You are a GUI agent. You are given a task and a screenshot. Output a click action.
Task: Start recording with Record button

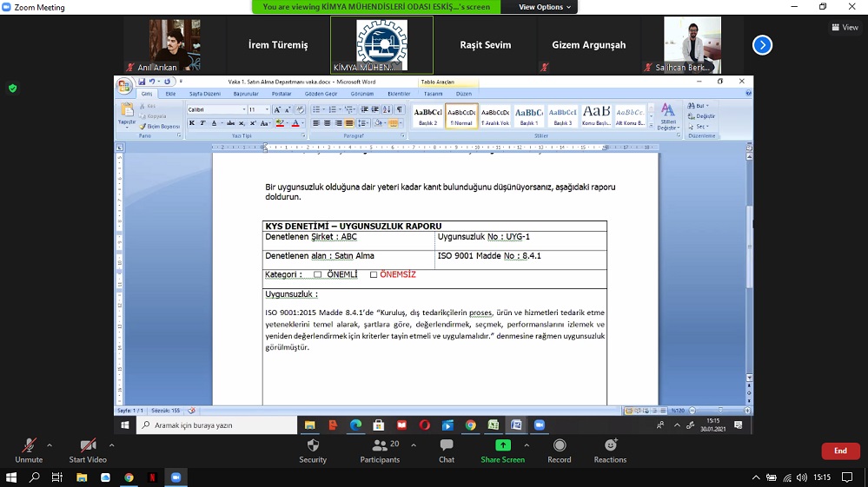pos(559,450)
